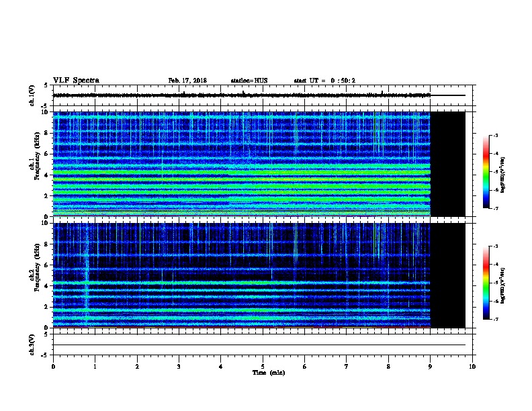Click the ch.1 color scale bar
The width and height of the screenshot is (532, 411).
pyautogui.click(x=486, y=172)
